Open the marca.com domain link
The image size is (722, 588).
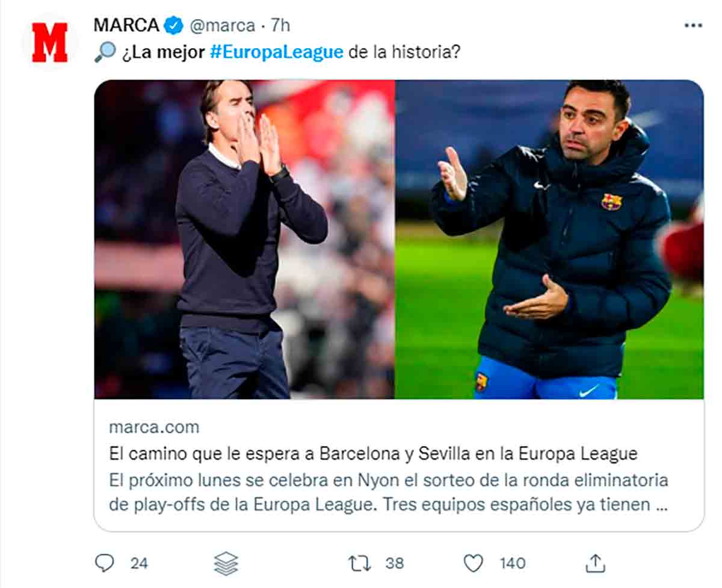point(154,427)
